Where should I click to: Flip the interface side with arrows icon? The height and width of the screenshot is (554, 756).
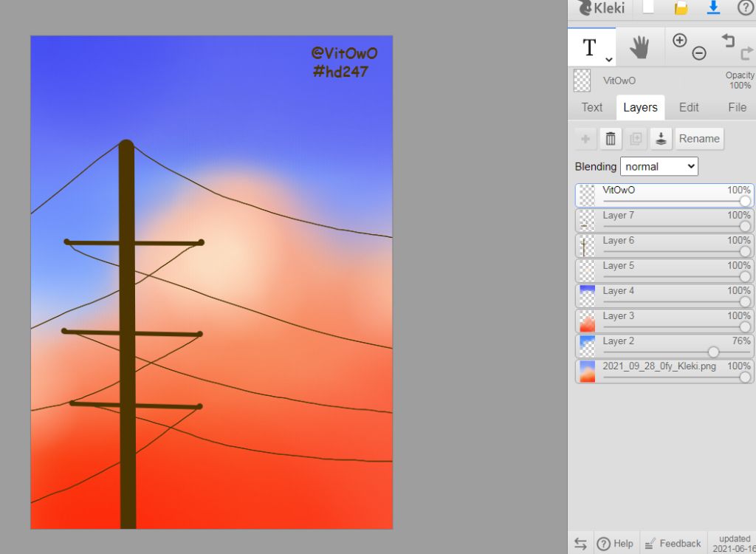pyautogui.click(x=580, y=544)
